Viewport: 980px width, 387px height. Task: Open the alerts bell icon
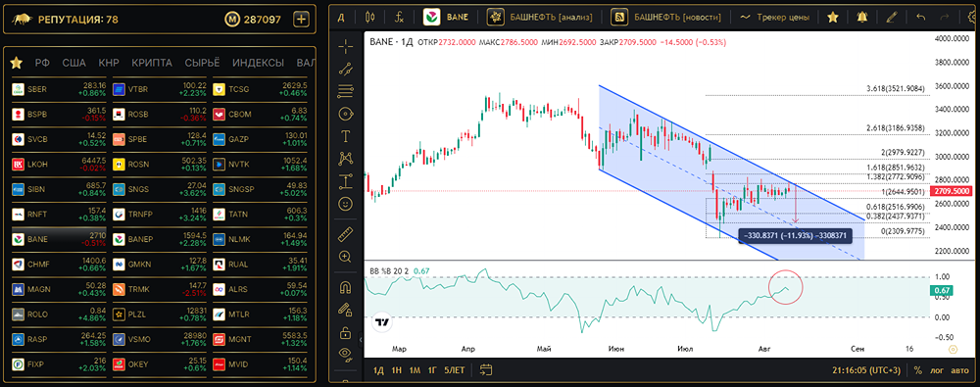tap(862, 18)
